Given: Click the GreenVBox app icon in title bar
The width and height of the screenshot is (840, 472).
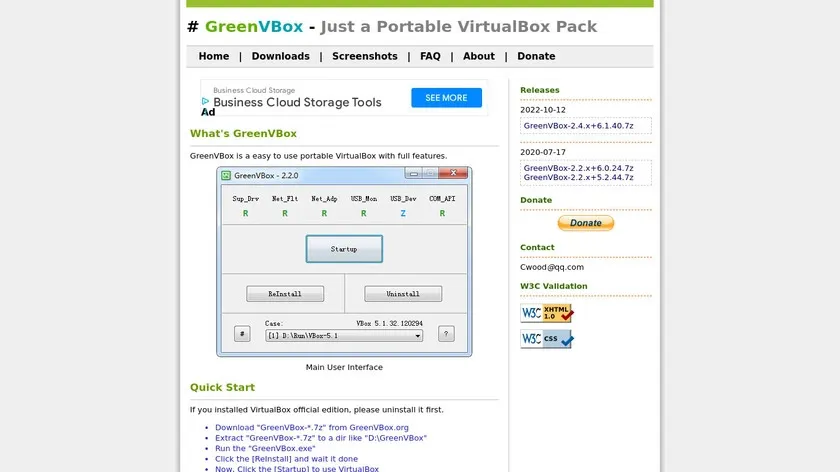Looking at the screenshot, I should [x=226, y=175].
